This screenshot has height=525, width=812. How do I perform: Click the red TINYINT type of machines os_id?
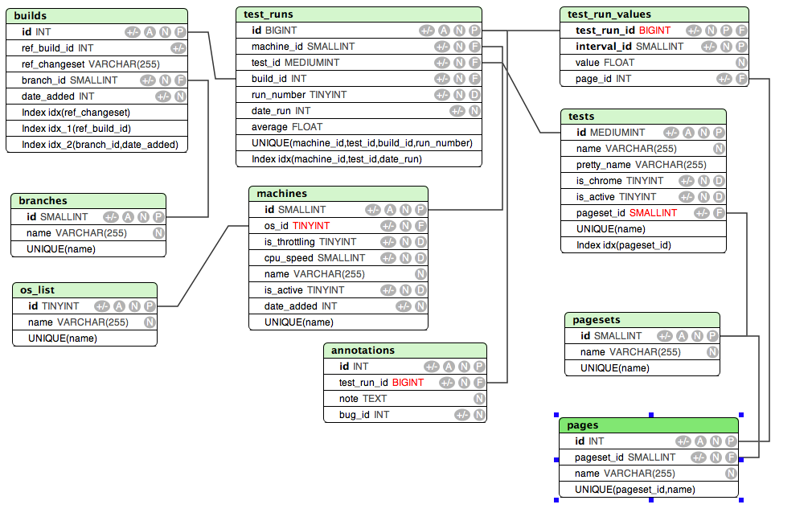point(311,226)
